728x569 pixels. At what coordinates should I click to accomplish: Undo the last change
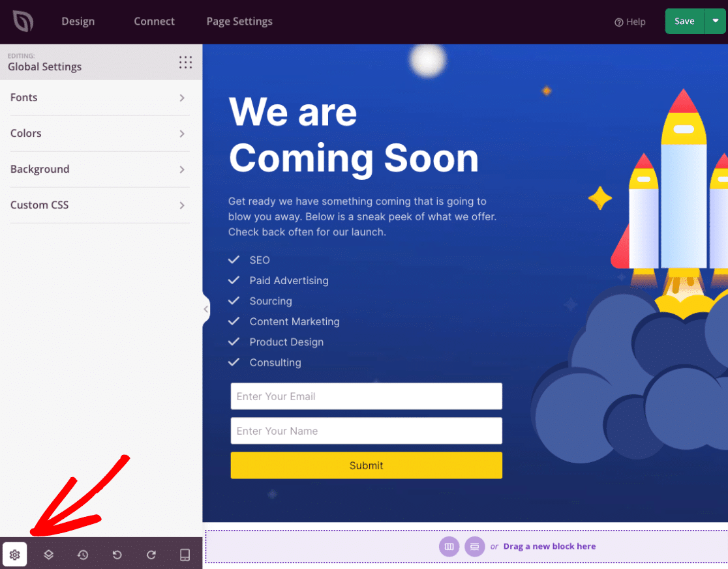(117, 555)
